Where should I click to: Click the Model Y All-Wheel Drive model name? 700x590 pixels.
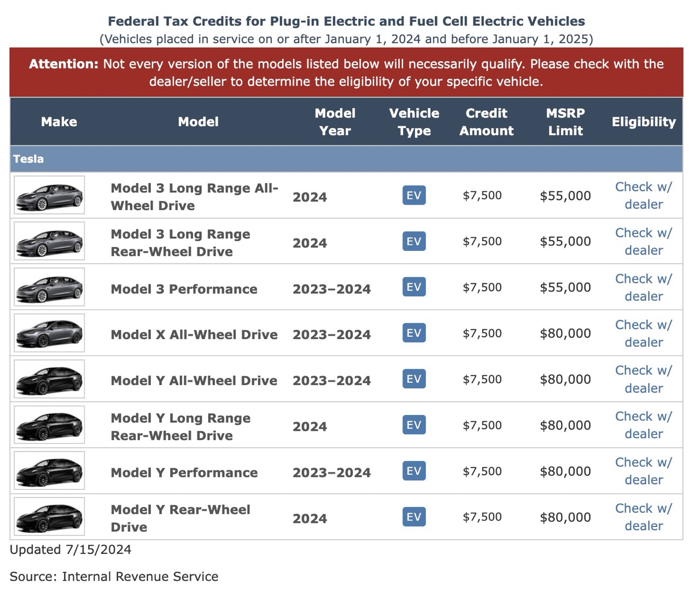(x=194, y=381)
